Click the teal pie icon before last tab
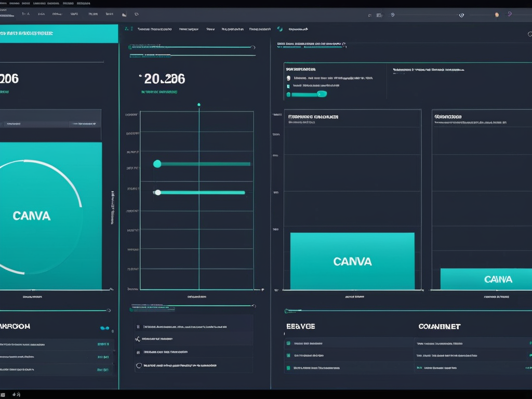This screenshot has height=399, width=532. (280, 29)
